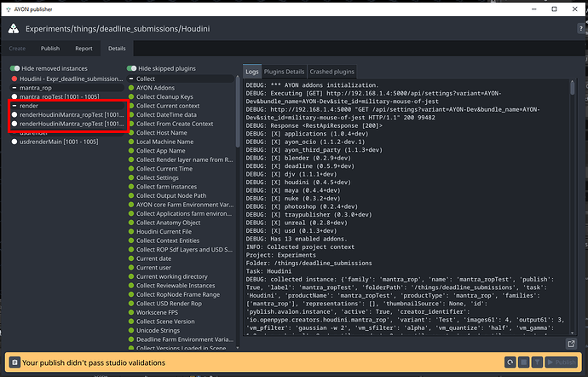The image size is (588, 377).
Task: Select usdrenderMain [1001 - 1005] instance
Action: coord(66,142)
